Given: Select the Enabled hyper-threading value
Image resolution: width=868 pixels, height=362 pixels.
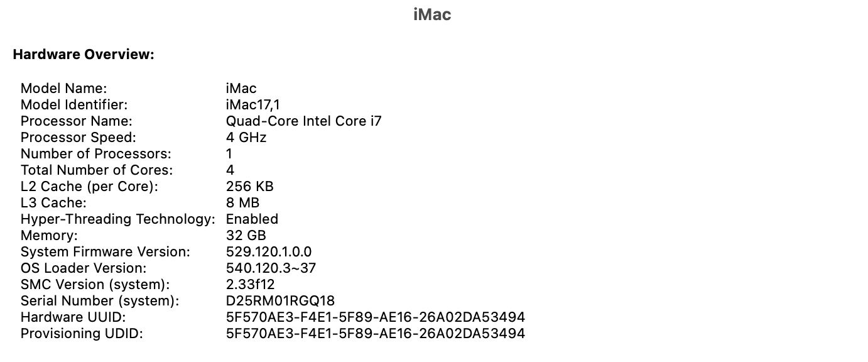Looking at the screenshot, I should [252, 219].
